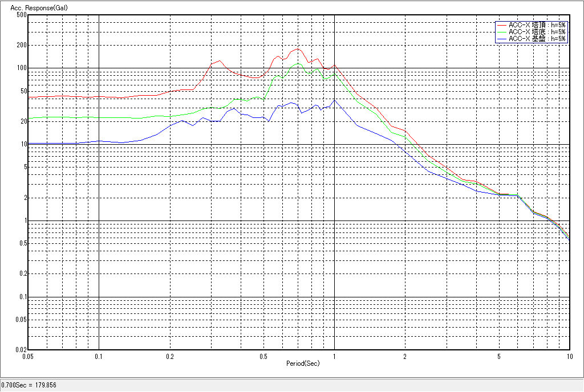Click the red line sample in the legend
Image resolution: width=584 pixels, height=392 pixels.
click(501, 25)
